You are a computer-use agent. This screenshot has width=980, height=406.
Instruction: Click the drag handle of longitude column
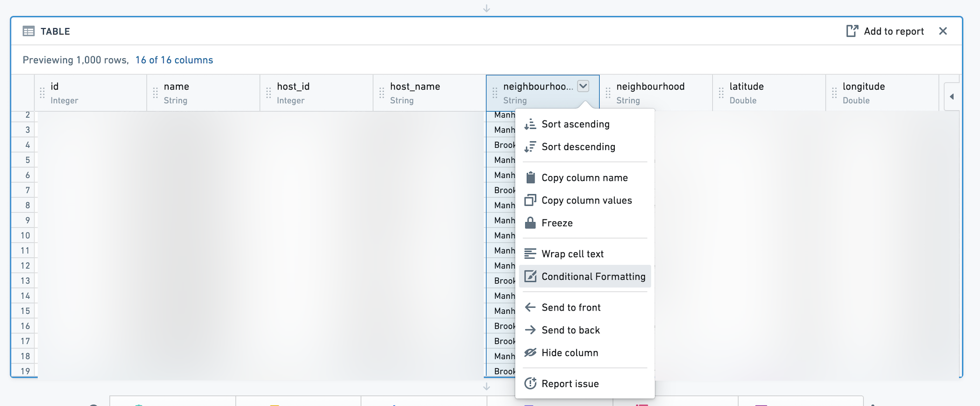point(834,93)
